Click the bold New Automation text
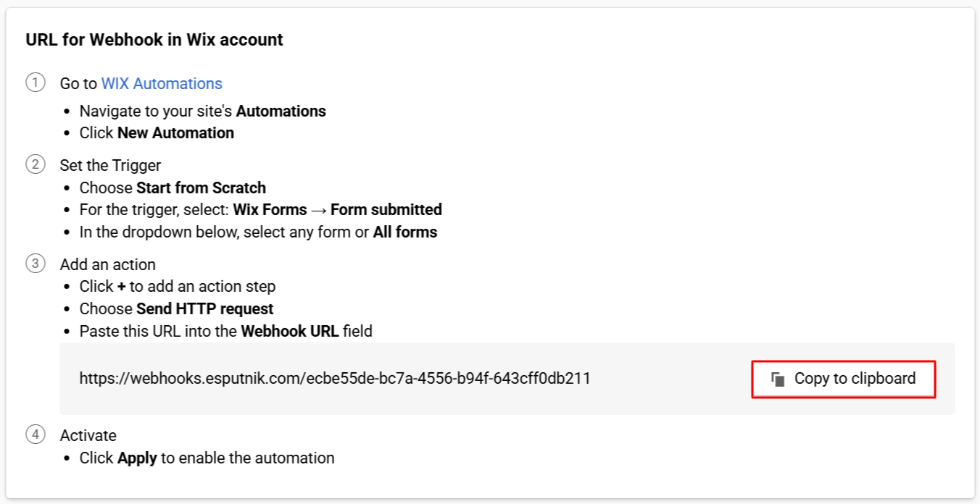This screenshot has height=504, width=980. [175, 133]
